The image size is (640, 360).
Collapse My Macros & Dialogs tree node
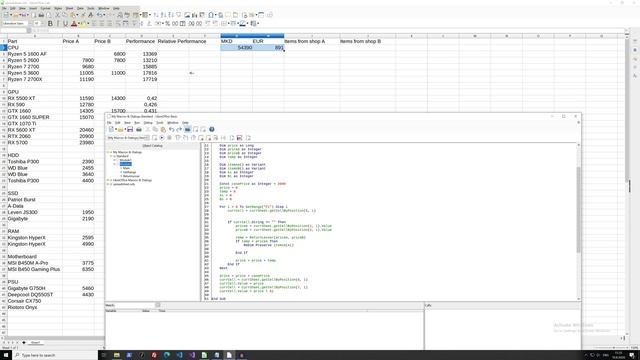108,152
